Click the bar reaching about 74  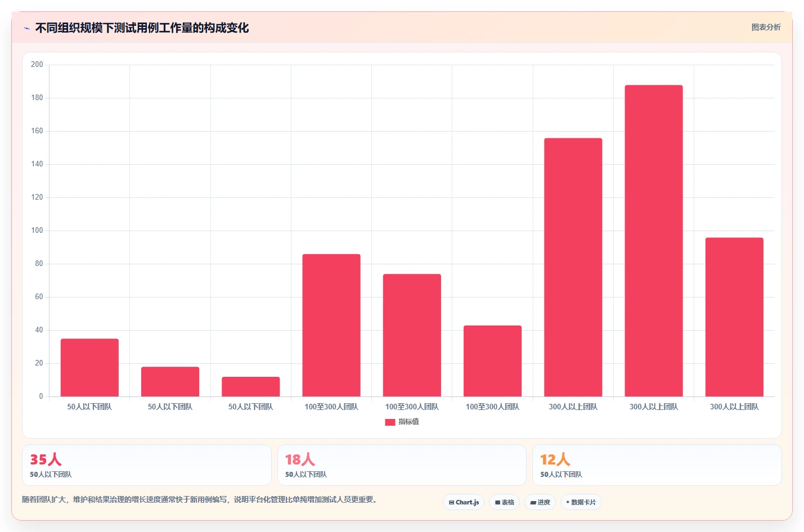[412, 335]
